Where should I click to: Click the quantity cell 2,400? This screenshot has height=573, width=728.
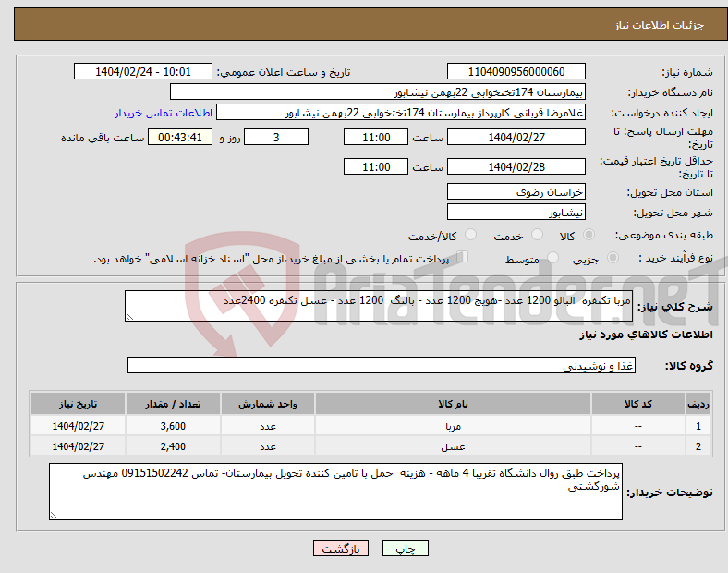pyautogui.click(x=173, y=446)
